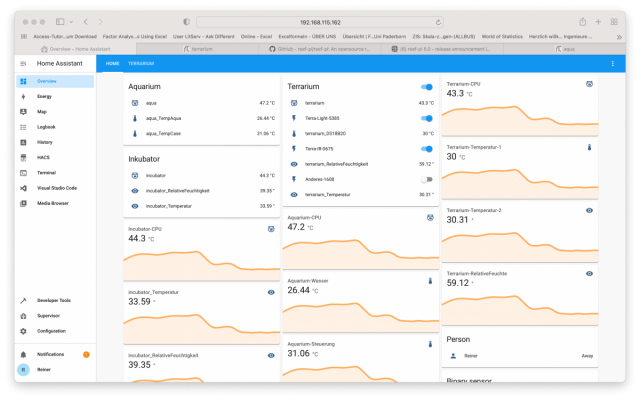The width and height of the screenshot is (640, 400).
Task: Click the Terrarium-CPU card icon
Action: coord(589,84)
